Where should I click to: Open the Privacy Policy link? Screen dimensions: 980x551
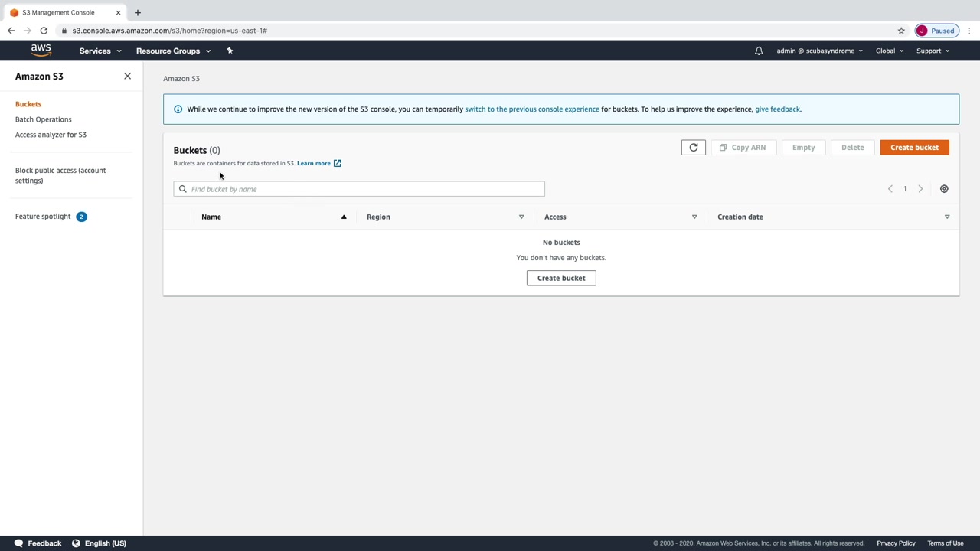click(896, 543)
